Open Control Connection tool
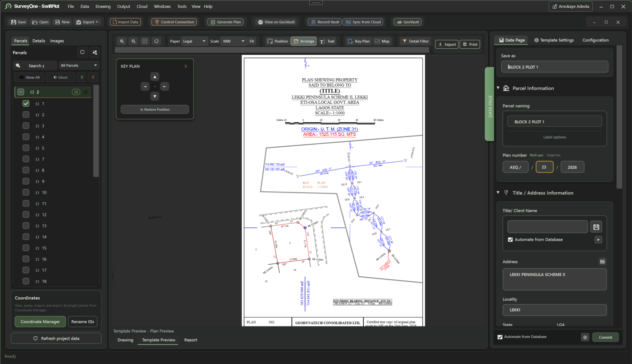This screenshot has height=364, width=632. click(x=174, y=22)
